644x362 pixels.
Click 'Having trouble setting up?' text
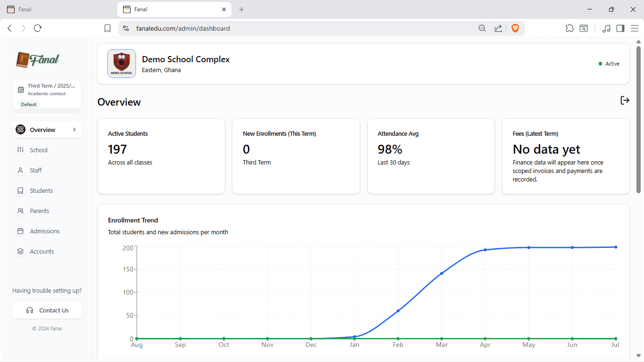pyautogui.click(x=47, y=291)
